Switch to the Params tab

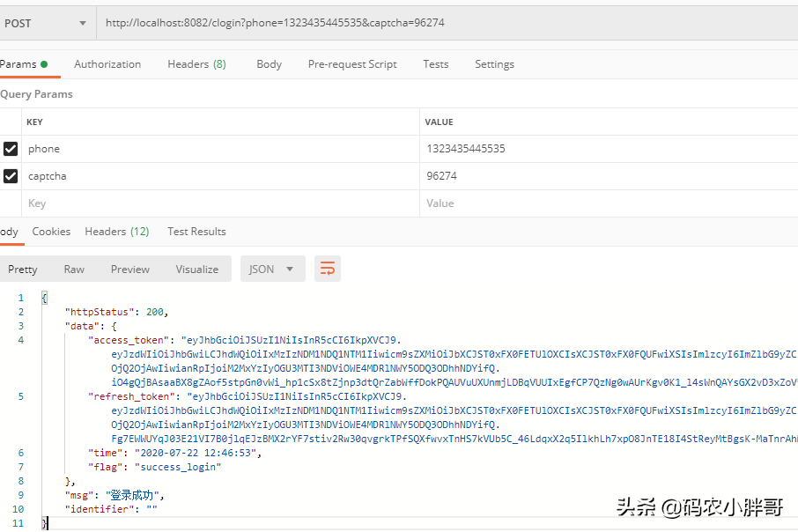[24, 64]
